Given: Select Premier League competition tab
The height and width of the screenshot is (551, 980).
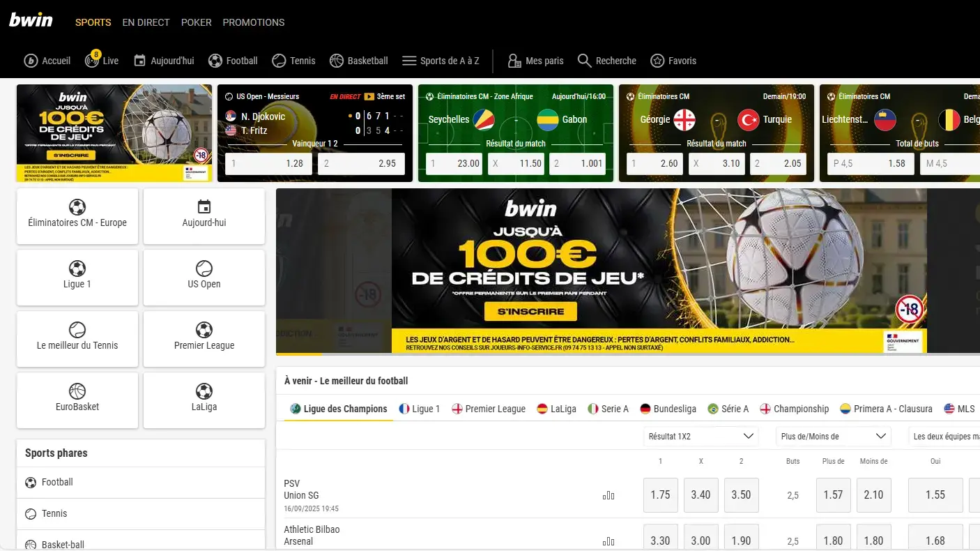Looking at the screenshot, I should click(x=489, y=409).
